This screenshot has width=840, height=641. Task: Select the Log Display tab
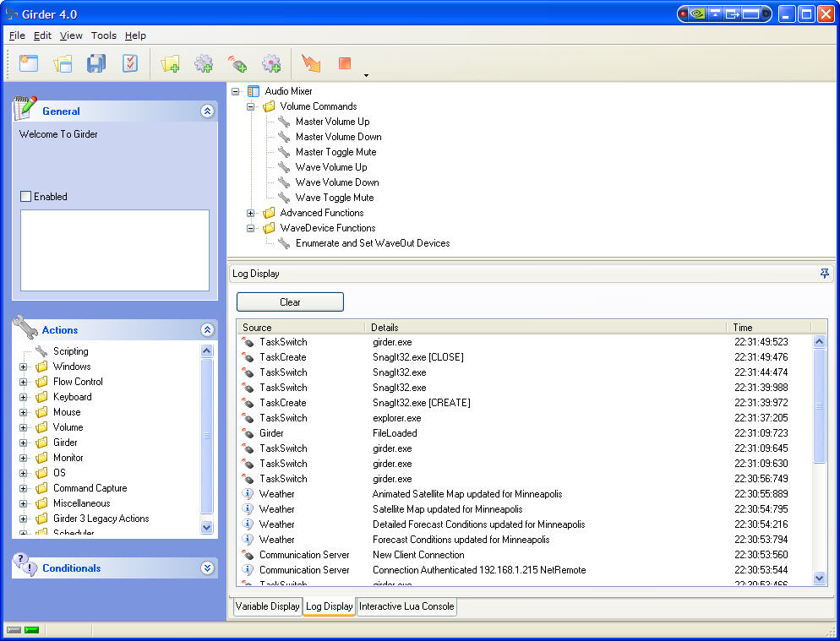(329, 606)
